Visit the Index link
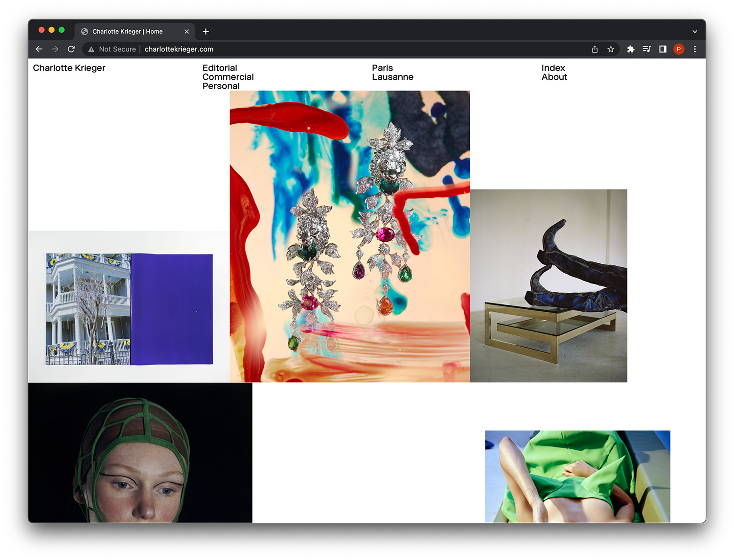Screen dimensions: 734x560 tap(553, 68)
